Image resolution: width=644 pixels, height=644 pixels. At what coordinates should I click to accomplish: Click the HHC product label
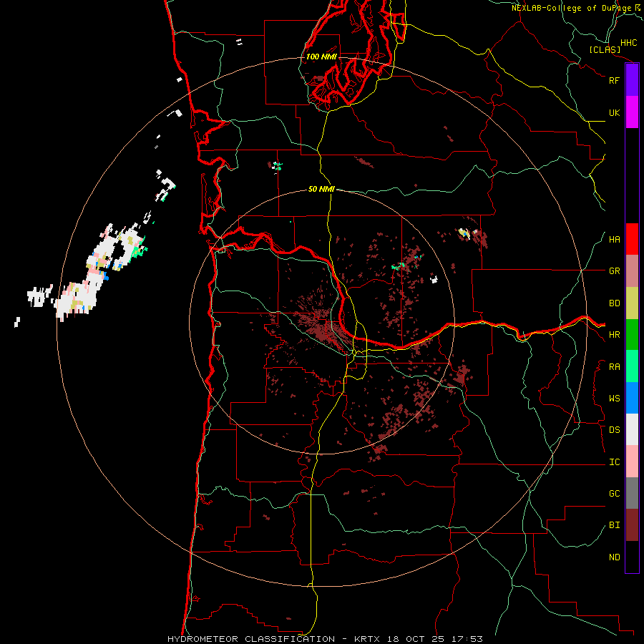point(629,43)
